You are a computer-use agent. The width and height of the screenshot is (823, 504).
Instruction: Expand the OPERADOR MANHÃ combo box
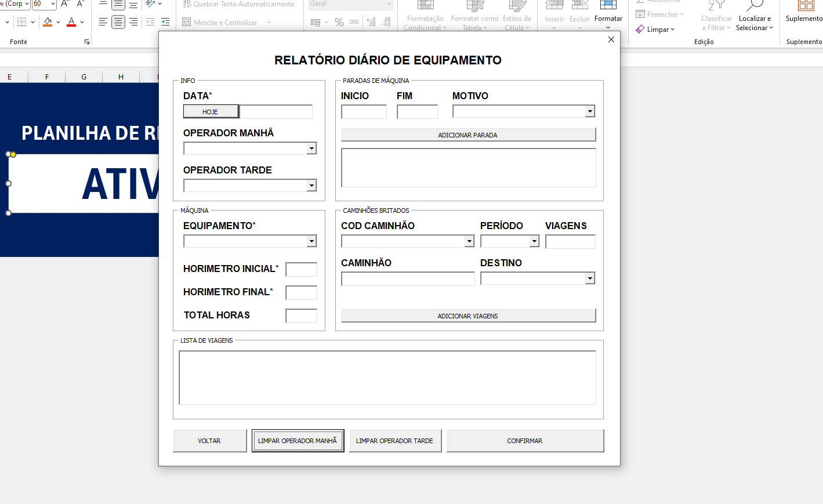coord(311,148)
